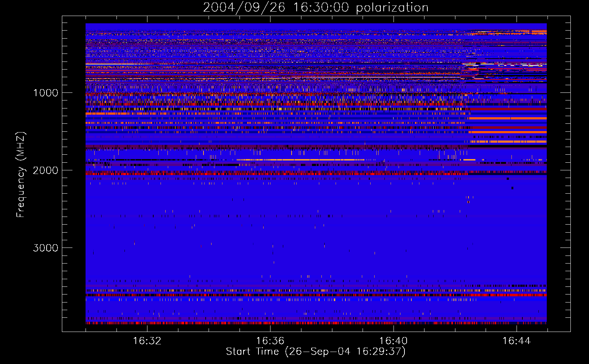Click the y-axis tick label '1000'

pyautogui.click(x=46, y=93)
